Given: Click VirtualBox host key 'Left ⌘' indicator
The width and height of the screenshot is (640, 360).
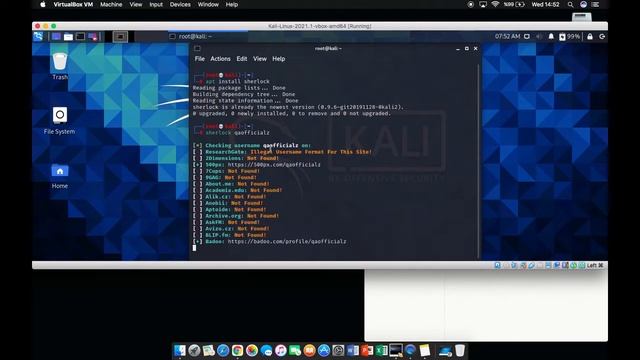Looking at the screenshot, I should tap(595, 265).
